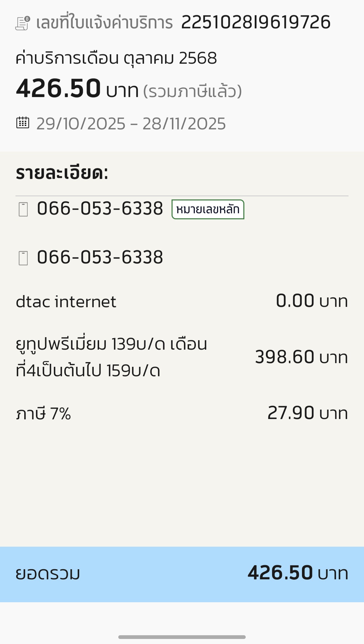Tap the YouTube Premium package description
364x644 pixels.
111,357
